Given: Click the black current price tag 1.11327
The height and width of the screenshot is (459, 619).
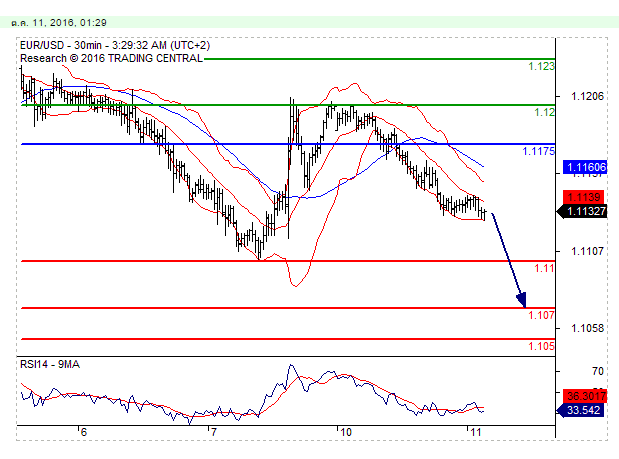Looking at the screenshot, I should [x=581, y=212].
